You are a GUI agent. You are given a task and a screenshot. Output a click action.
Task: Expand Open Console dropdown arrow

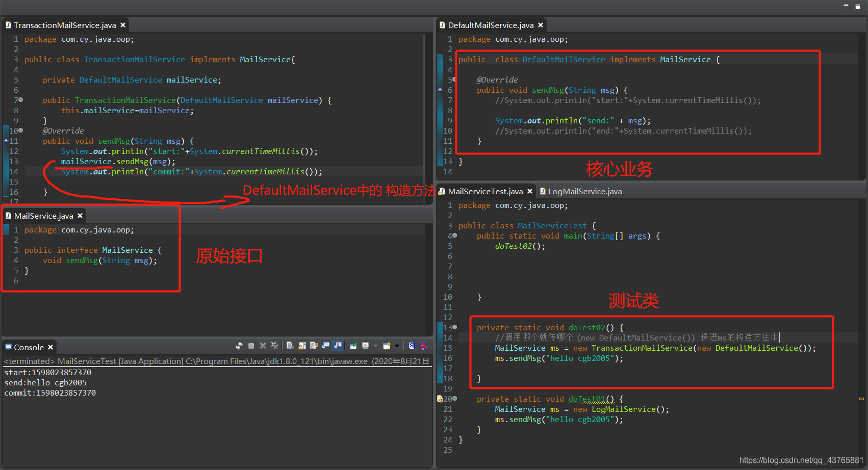(397, 346)
